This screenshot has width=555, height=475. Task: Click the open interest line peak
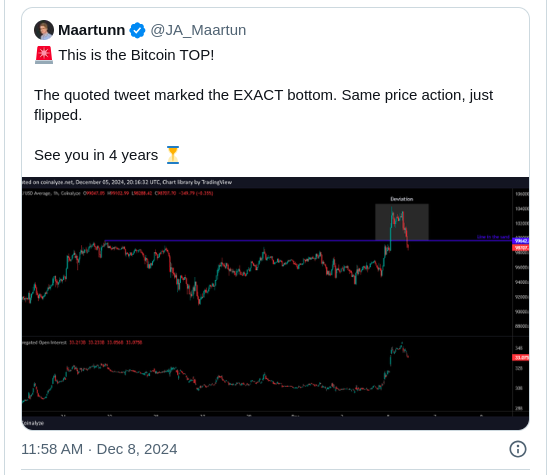coord(402,343)
